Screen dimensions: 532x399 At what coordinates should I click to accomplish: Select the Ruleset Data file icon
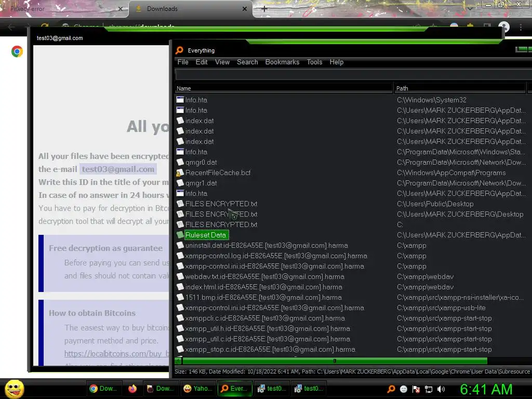click(x=180, y=235)
